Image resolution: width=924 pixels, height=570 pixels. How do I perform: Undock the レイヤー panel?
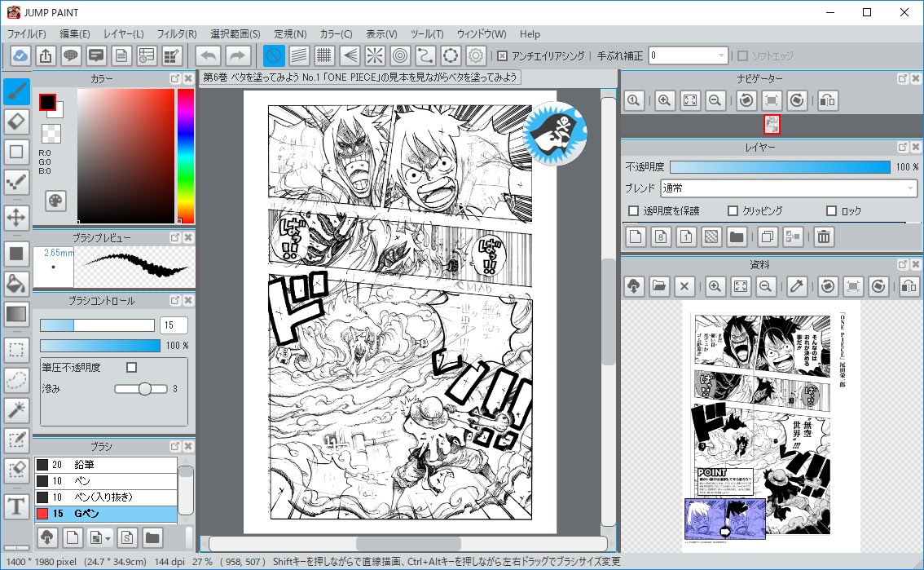902,147
